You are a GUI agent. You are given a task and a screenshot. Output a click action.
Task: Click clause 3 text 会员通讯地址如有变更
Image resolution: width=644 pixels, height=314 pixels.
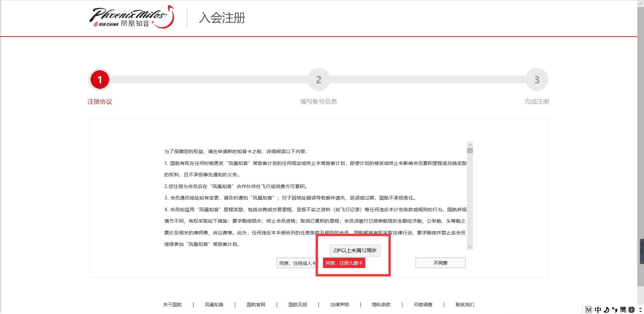[x=290, y=198]
